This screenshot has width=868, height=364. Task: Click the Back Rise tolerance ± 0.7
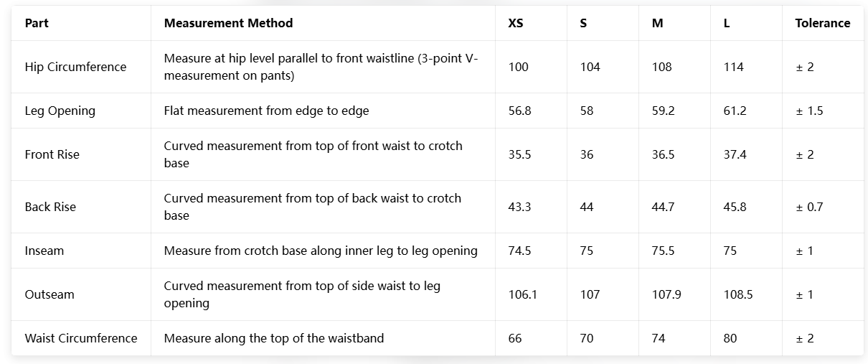pyautogui.click(x=809, y=207)
